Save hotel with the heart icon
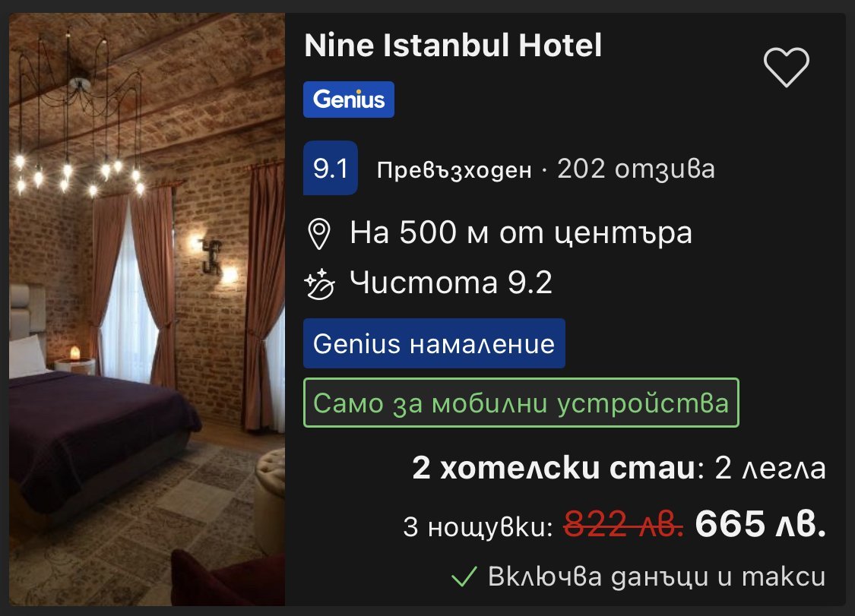 pos(787,67)
